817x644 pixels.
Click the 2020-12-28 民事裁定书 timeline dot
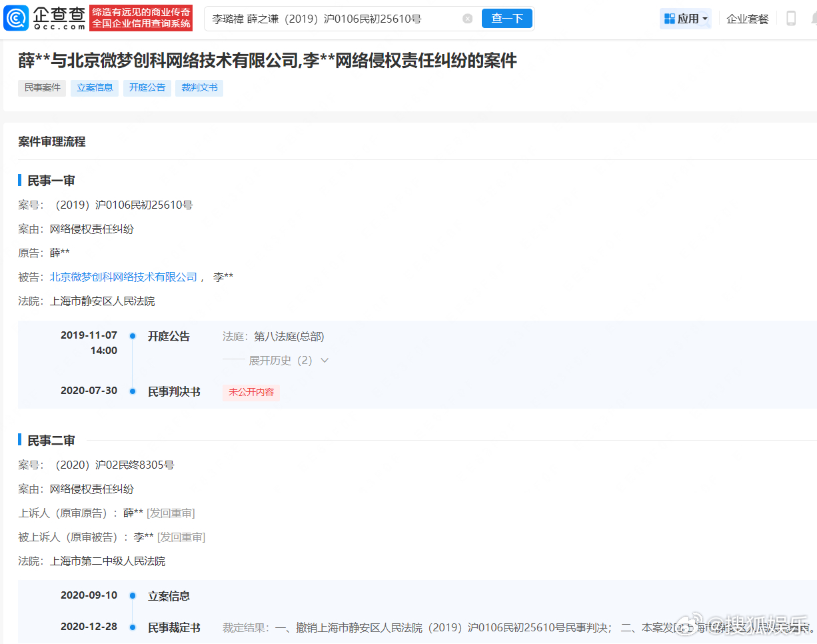coord(133,627)
